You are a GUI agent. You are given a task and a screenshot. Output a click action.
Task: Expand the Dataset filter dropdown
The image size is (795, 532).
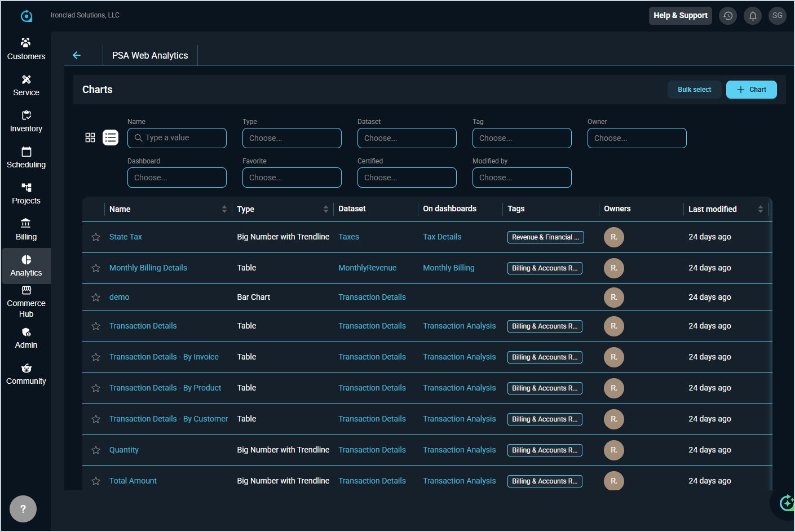(407, 138)
